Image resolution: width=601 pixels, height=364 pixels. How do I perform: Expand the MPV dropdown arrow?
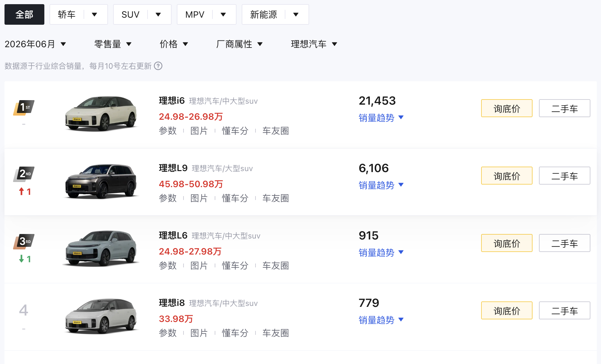coord(223,14)
